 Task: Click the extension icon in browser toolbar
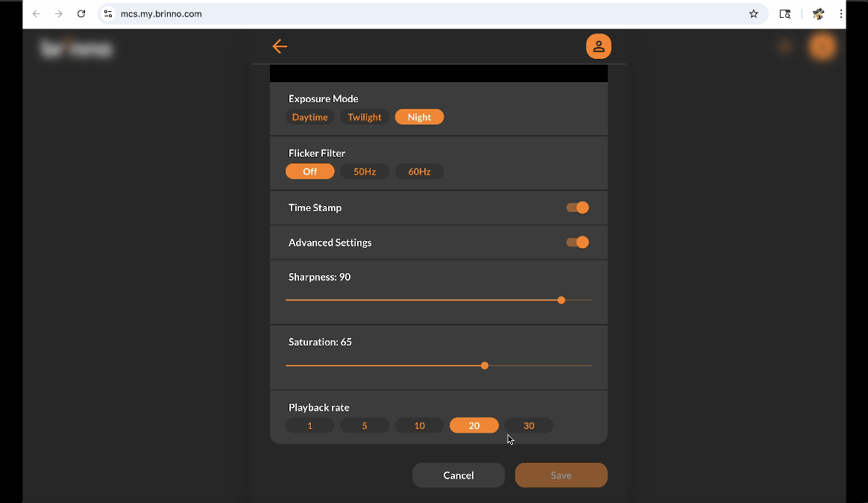pos(818,13)
